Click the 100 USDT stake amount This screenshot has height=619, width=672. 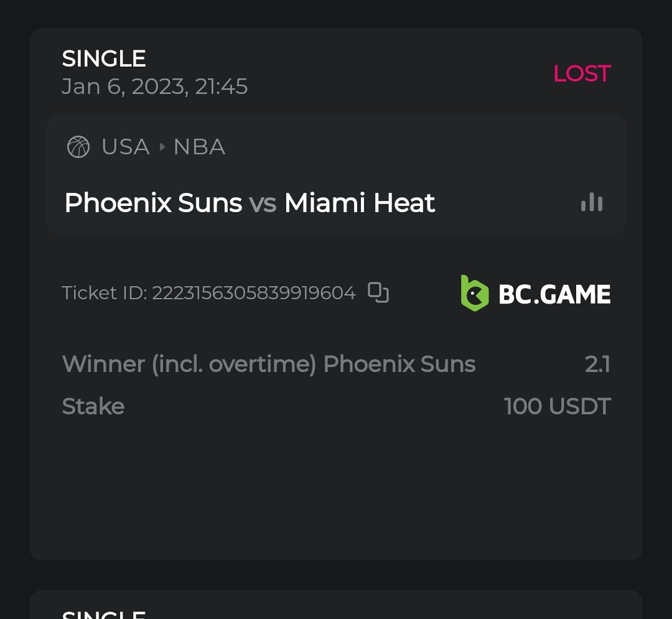pos(558,406)
